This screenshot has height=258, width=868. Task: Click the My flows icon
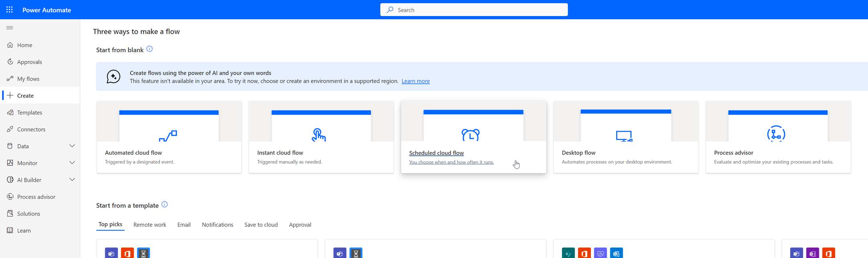[x=10, y=79]
